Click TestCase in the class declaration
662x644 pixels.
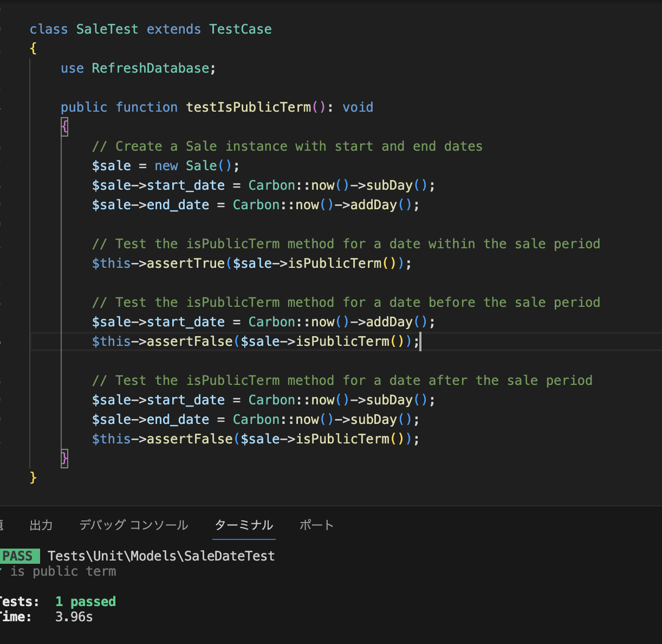240,29
